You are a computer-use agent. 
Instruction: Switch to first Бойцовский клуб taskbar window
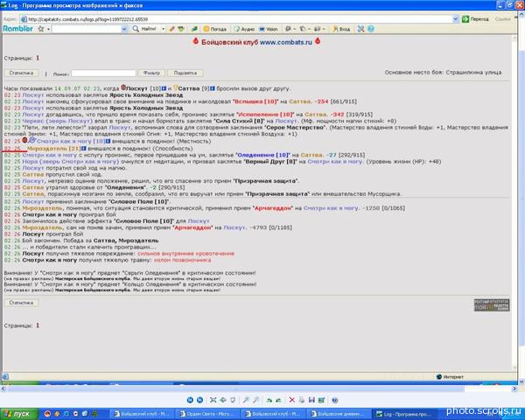click(x=143, y=414)
